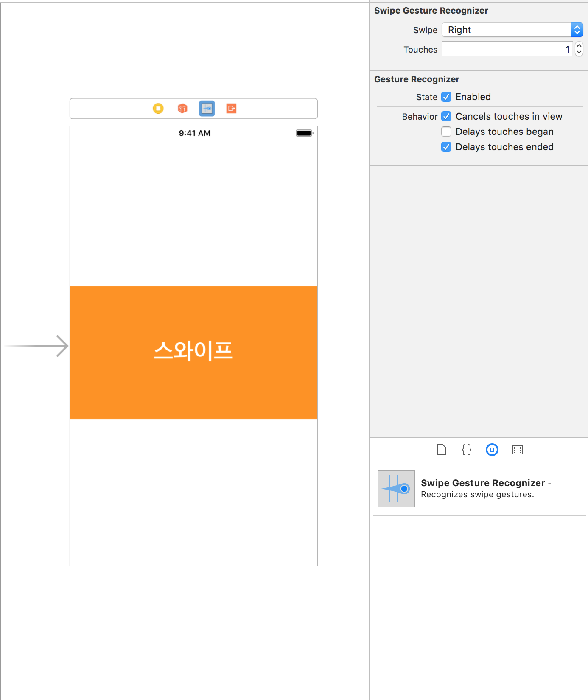This screenshot has height=700, width=588.
Task: Select the orange 스와이프 view
Action: click(x=193, y=353)
